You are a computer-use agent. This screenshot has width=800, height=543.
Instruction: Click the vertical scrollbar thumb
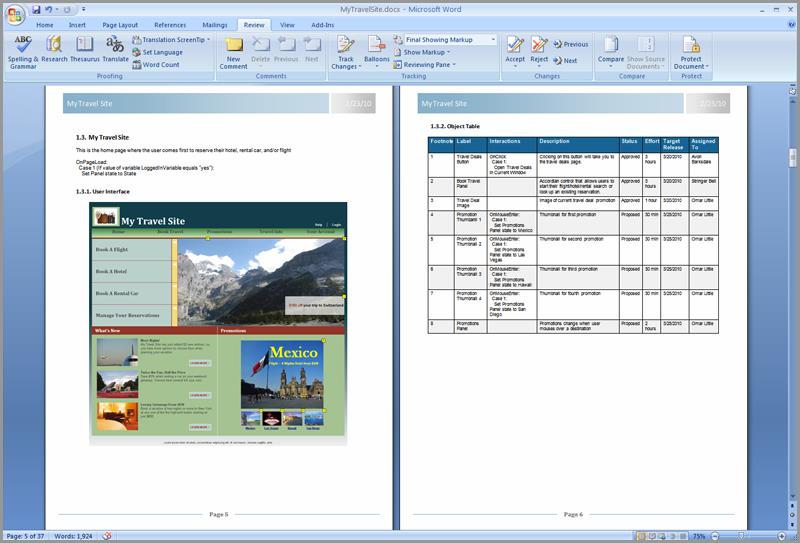tap(792, 157)
